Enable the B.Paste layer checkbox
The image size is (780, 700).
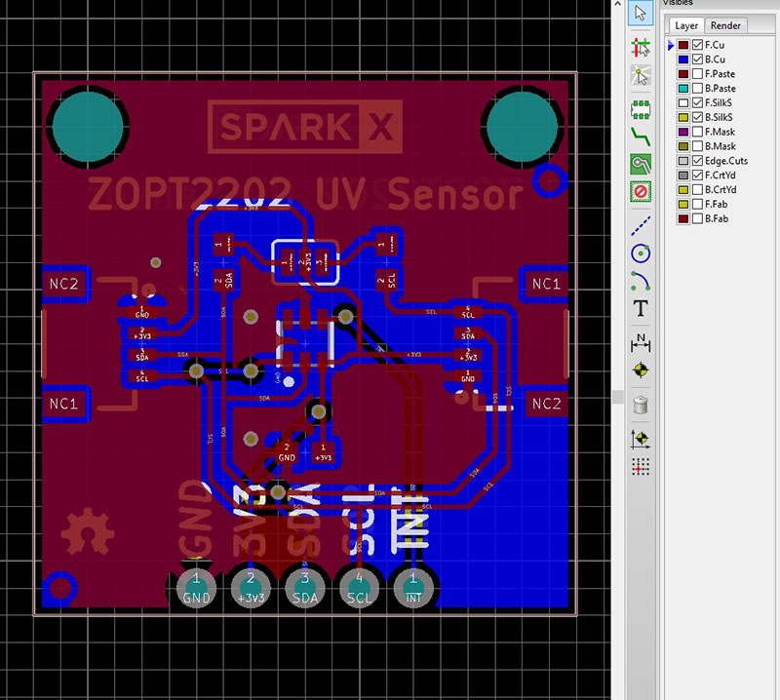point(697,88)
